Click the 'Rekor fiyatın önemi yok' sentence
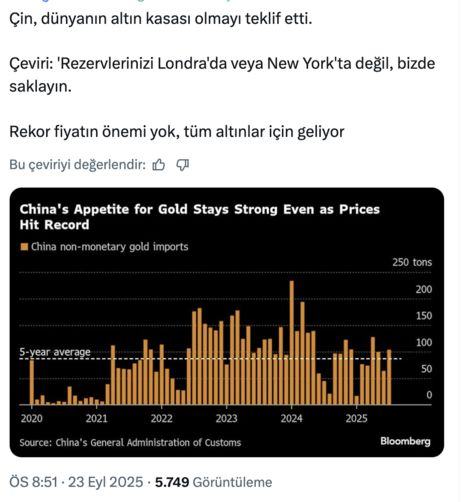This screenshot has height=502, width=462. tap(177, 132)
